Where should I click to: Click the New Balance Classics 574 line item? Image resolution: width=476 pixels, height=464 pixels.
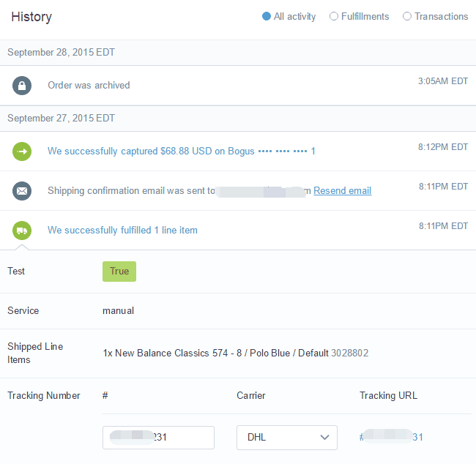tap(215, 353)
